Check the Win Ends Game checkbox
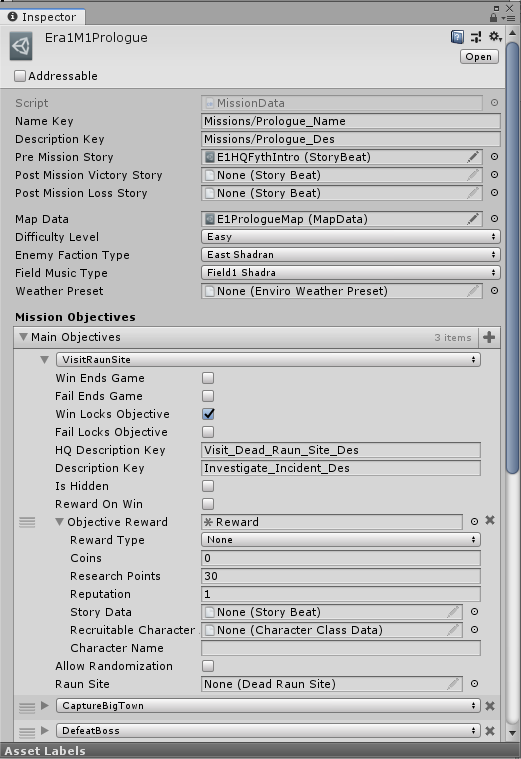This screenshot has height=759, width=521. [208, 378]
